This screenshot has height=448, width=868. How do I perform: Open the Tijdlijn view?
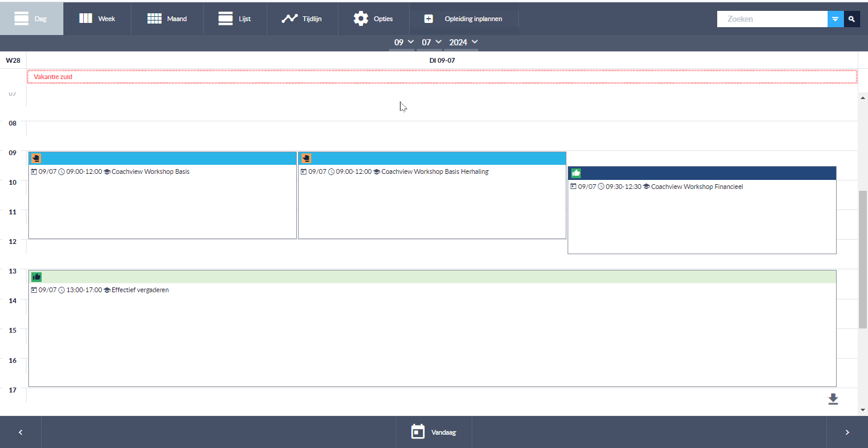coord(302,19)
